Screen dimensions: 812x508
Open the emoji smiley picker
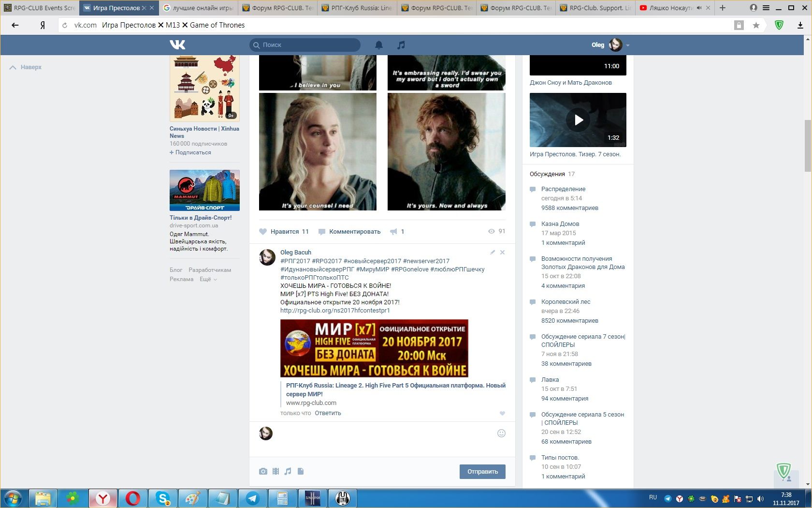click(x=501, y=433)
